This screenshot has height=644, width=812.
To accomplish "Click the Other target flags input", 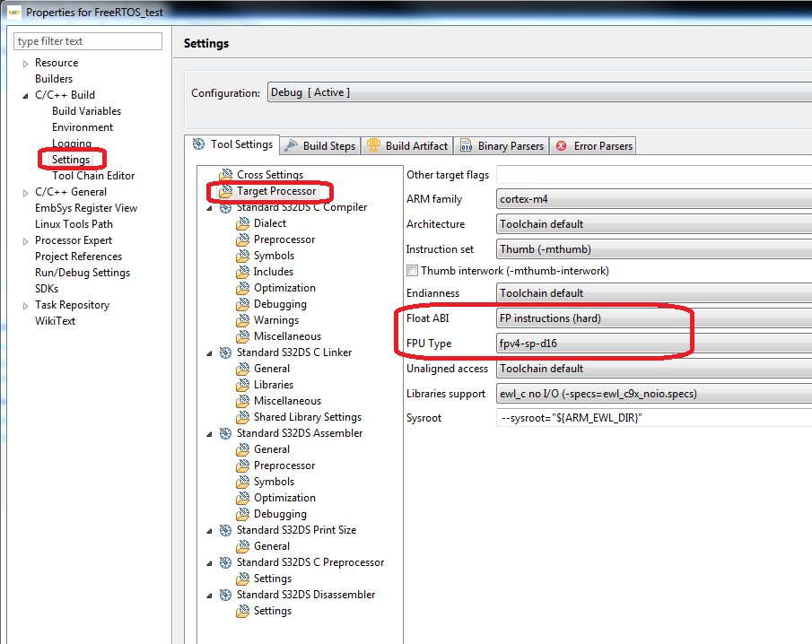I will coord(653,175).
